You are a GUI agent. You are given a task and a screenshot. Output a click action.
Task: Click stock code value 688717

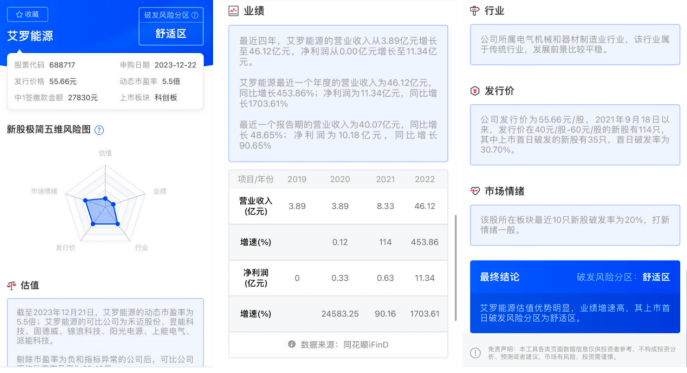pyautogui.click(x=62, y=65)
